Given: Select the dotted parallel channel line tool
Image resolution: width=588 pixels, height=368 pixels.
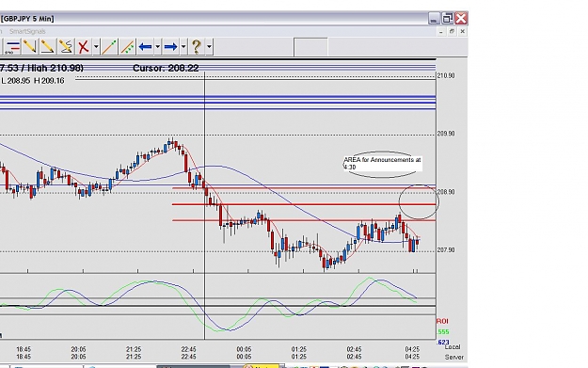Looking at the screenshot, I should (128, 47).
